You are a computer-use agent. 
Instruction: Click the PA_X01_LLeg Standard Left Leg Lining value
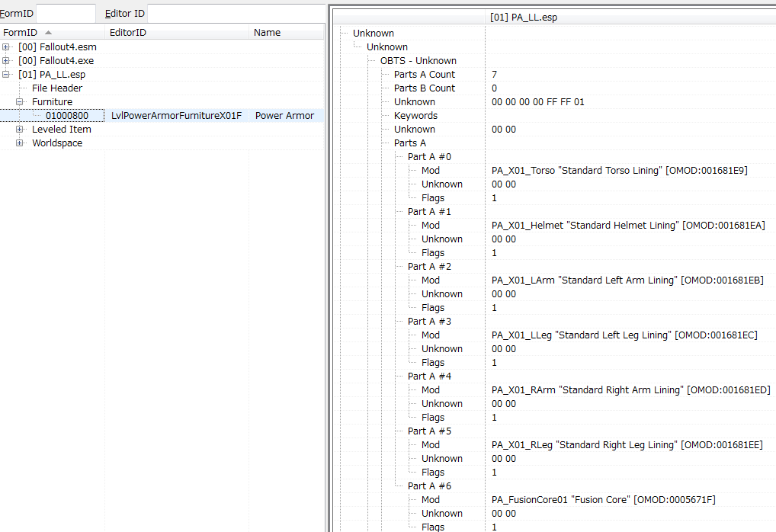click(x=624, y=335)
